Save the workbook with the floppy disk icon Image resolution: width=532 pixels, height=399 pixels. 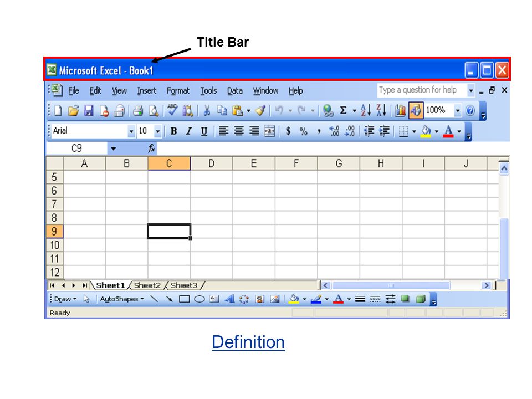[x=89, y=111]
